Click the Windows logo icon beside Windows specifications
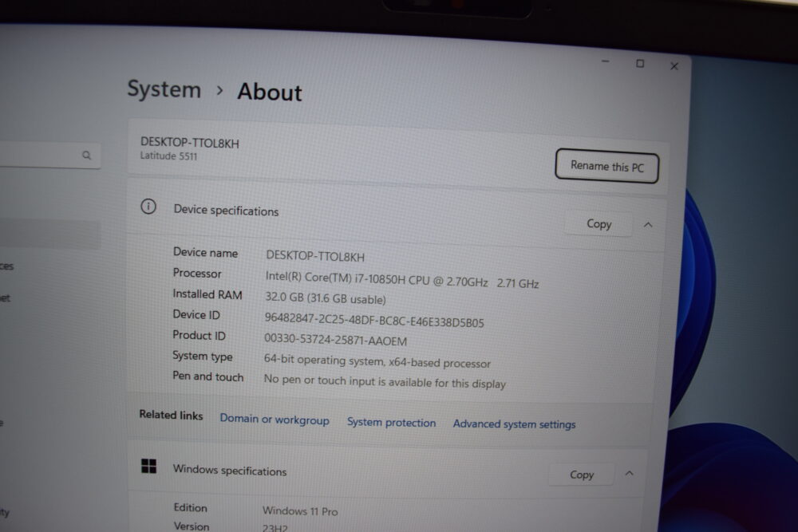Screen dimensions: 798x532 148,466
